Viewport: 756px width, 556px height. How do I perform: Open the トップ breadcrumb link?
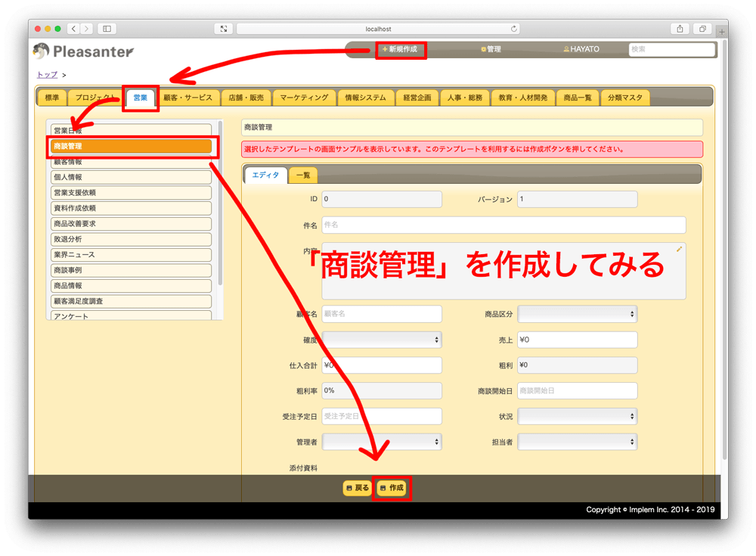pos(47,75)
